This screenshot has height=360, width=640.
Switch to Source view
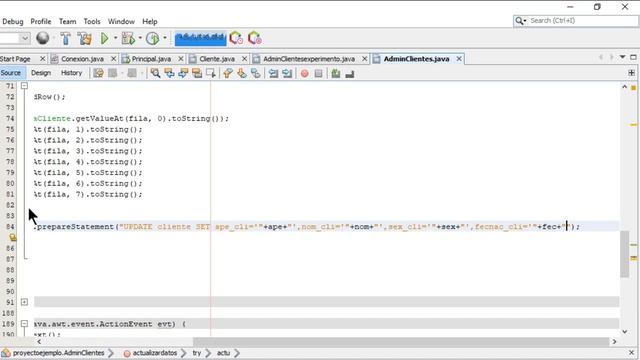click(11, 73)
